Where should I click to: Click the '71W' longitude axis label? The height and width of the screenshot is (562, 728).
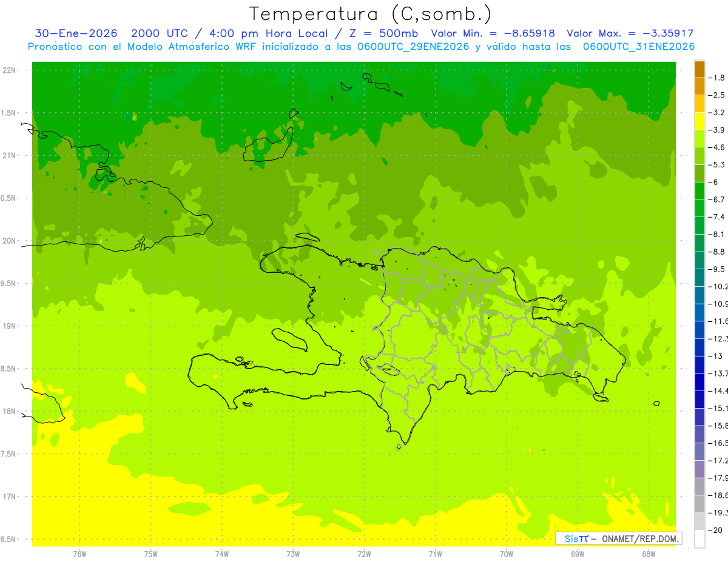435,554
